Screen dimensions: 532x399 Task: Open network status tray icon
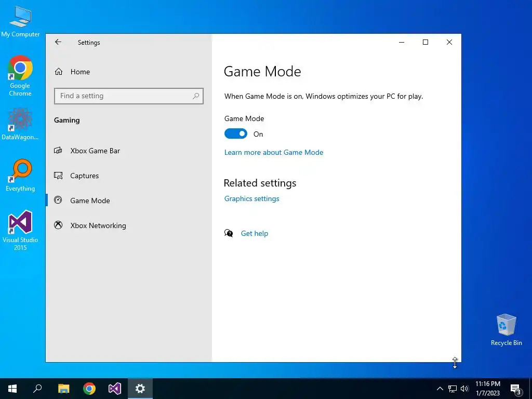coord(453,389)
